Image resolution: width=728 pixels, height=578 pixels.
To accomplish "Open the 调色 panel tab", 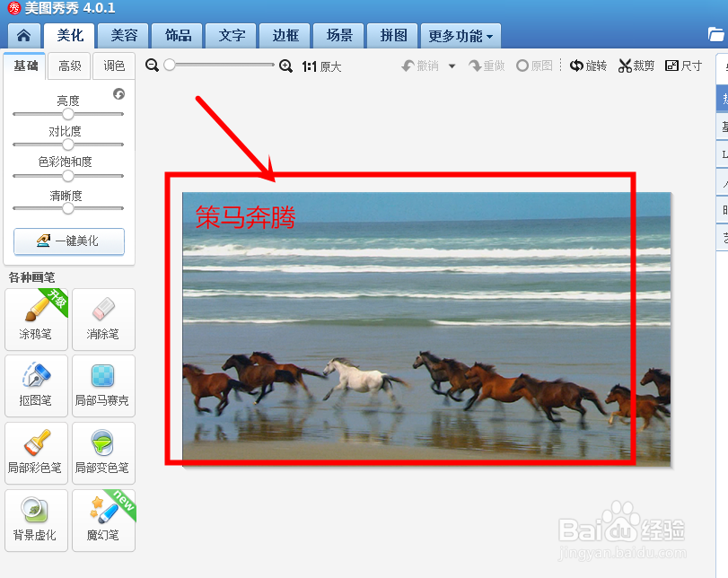I will [113, 66].
